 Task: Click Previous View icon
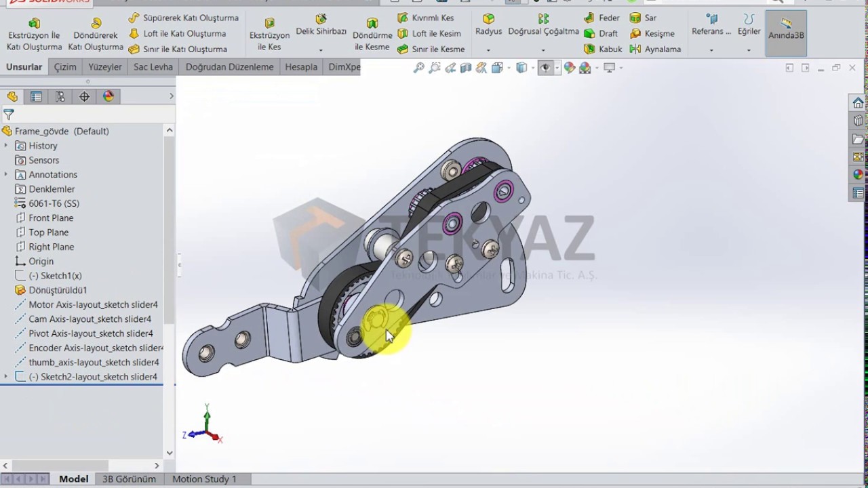tap(450, 68)
